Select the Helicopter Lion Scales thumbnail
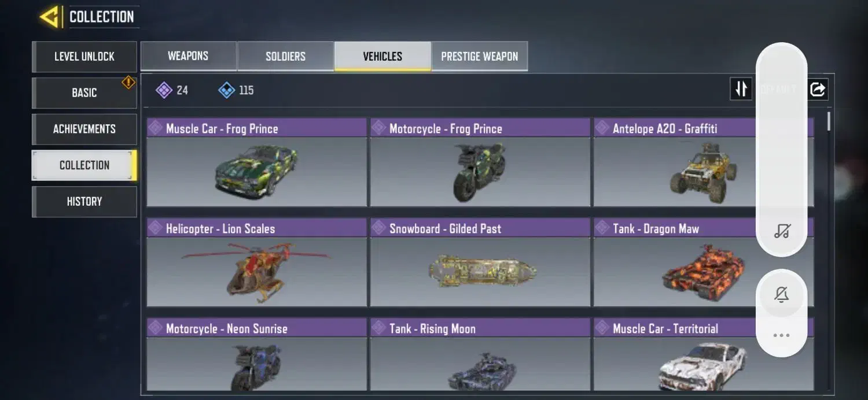 pos(256,272)
